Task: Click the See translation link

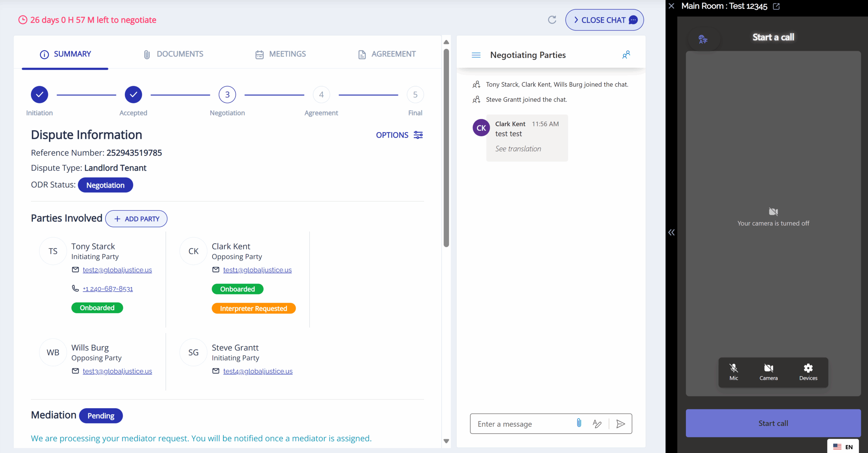Action: pyautogui.click(x=518, y=149)
